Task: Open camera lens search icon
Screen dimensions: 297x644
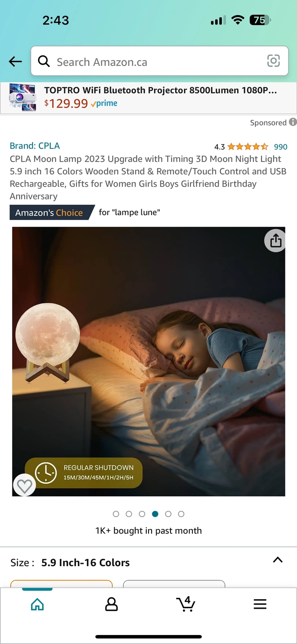Action: [x=273, y=61]
